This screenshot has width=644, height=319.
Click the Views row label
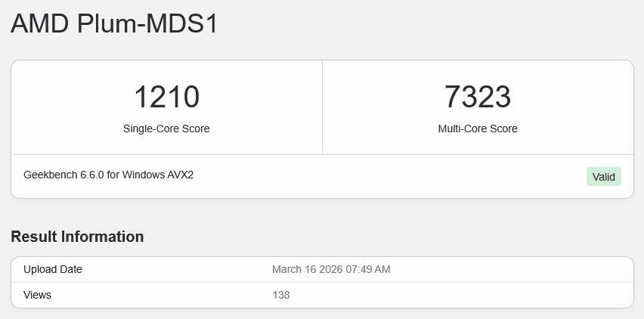click(37, 295)
